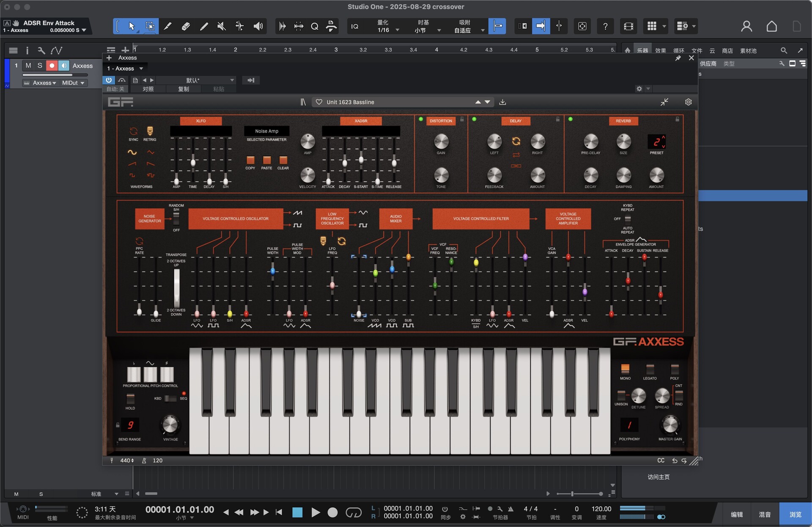Click the 访问主页 link
This screenshot has width=812, height=527.
(658, 477)
